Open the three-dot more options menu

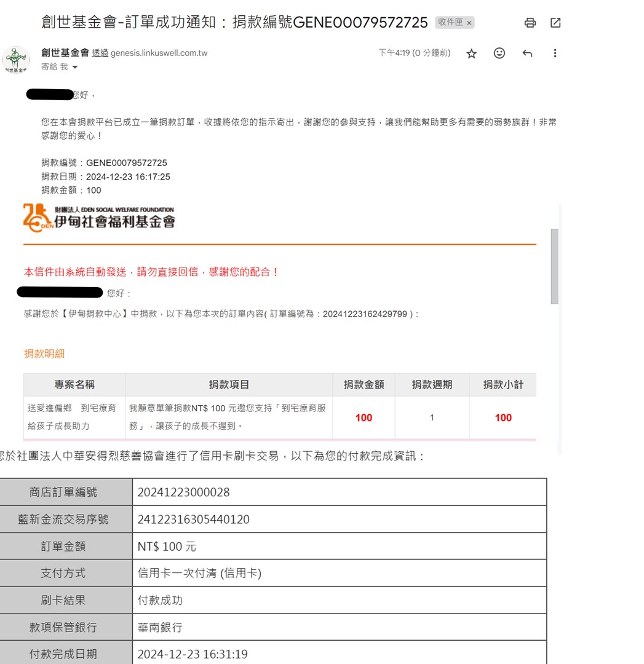pos(555,53)
